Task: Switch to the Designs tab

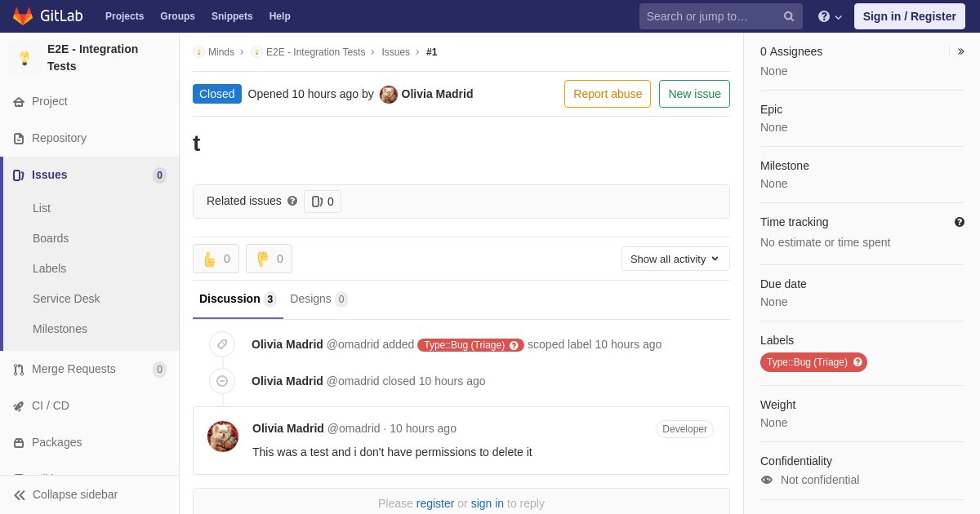Action: pos(318,299)
